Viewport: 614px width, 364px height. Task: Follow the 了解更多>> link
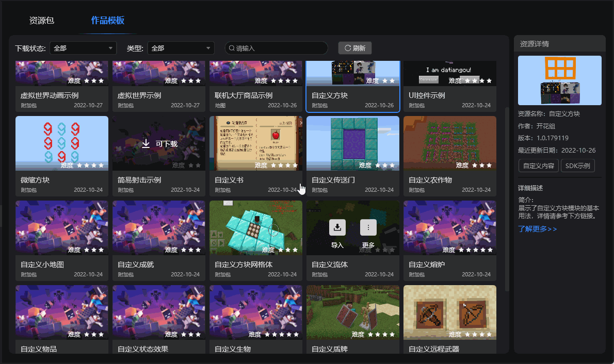tap(537, 229)
